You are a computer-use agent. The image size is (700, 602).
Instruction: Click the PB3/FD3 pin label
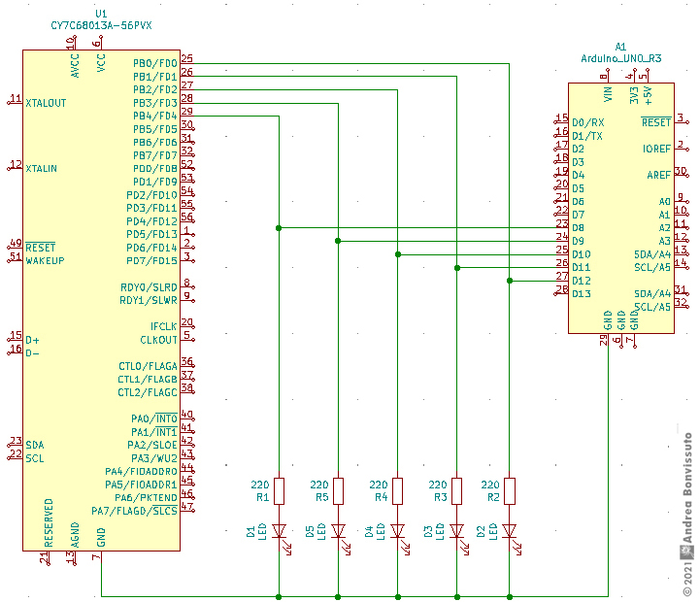(x=155, y=103)
